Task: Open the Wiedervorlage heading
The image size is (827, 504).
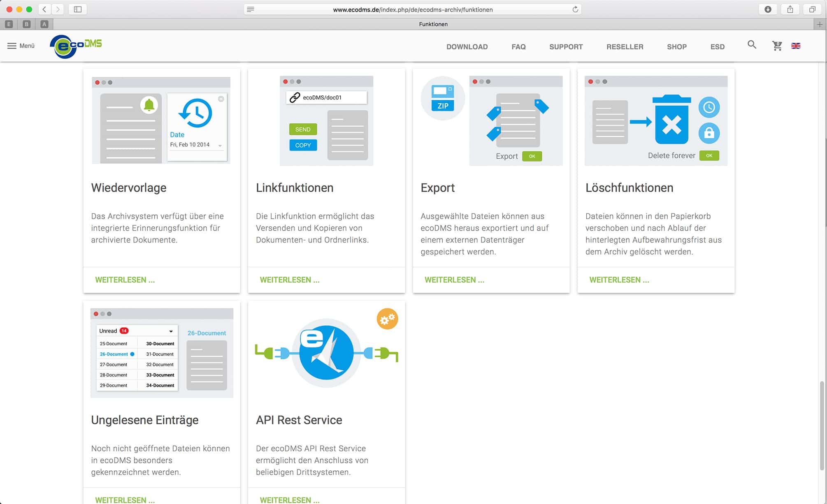Action: point(129,188)
